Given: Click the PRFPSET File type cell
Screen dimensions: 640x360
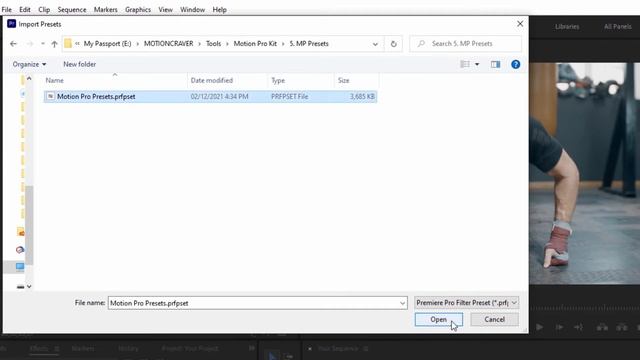Looking at the screenshot, I should (x=289, y=97).
